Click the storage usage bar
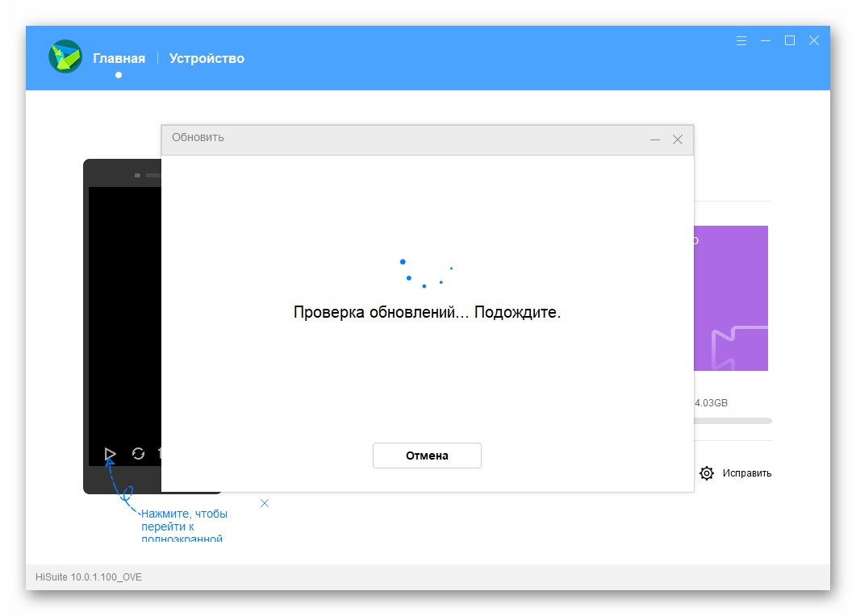Screen dimensions: 856x616 coord(733,421)
